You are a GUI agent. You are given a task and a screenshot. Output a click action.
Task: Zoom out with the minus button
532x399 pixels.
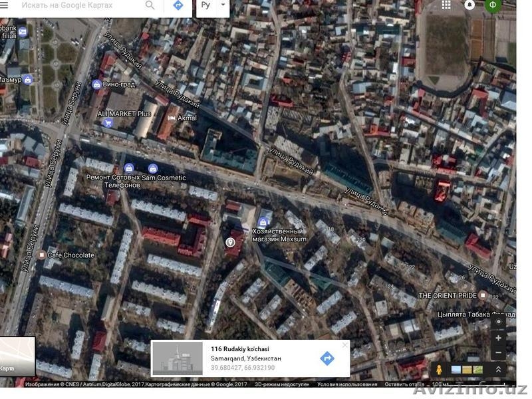pyautogui.click(x=499, y=353)
